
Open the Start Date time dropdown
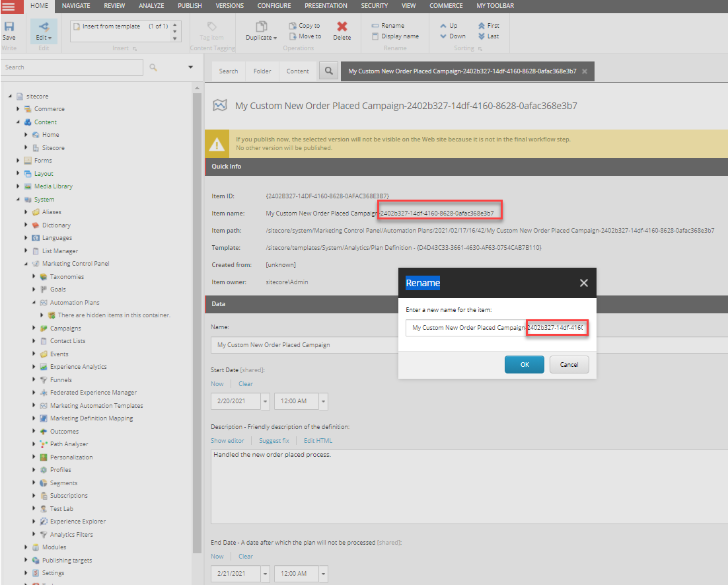(x=323, y=401)
